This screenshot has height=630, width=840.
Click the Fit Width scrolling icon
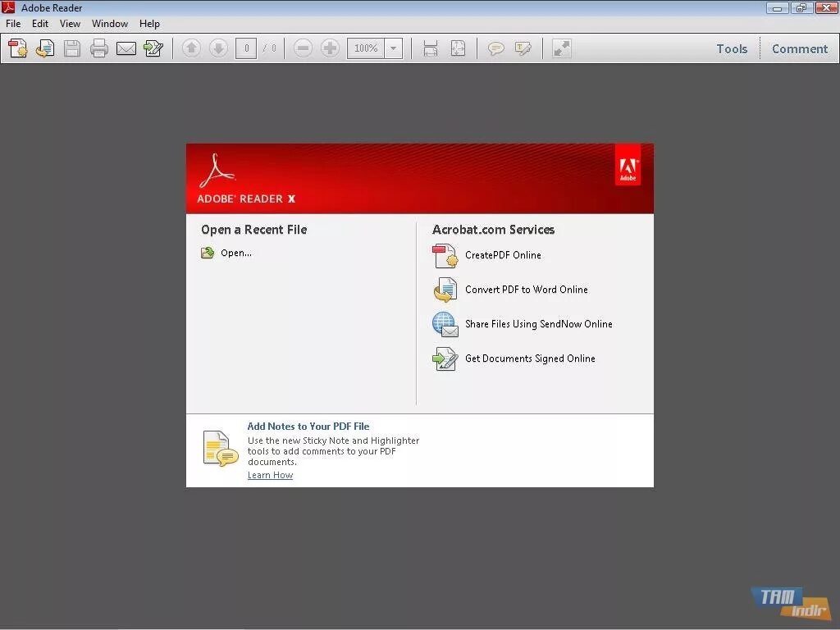(x=430, y=48)
